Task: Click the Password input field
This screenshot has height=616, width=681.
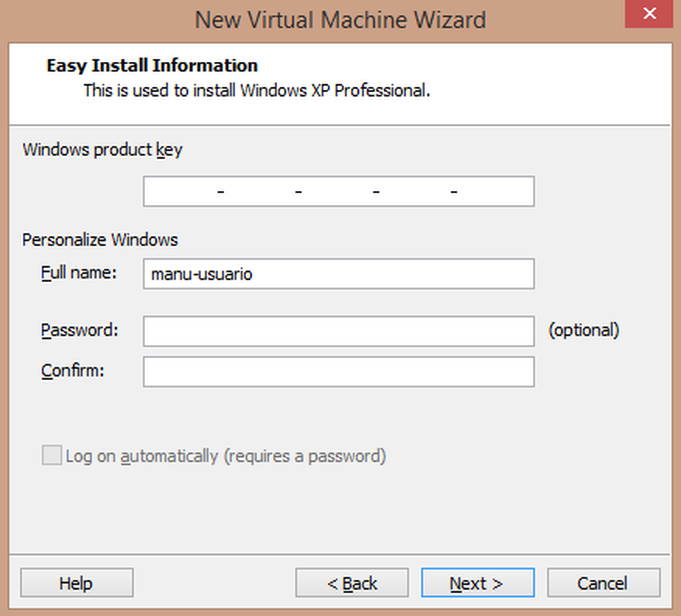Action: pos(339,331)
